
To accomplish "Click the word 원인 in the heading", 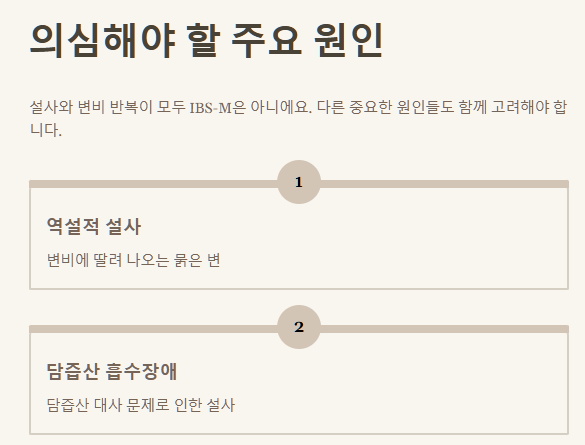I will (348, 40).
